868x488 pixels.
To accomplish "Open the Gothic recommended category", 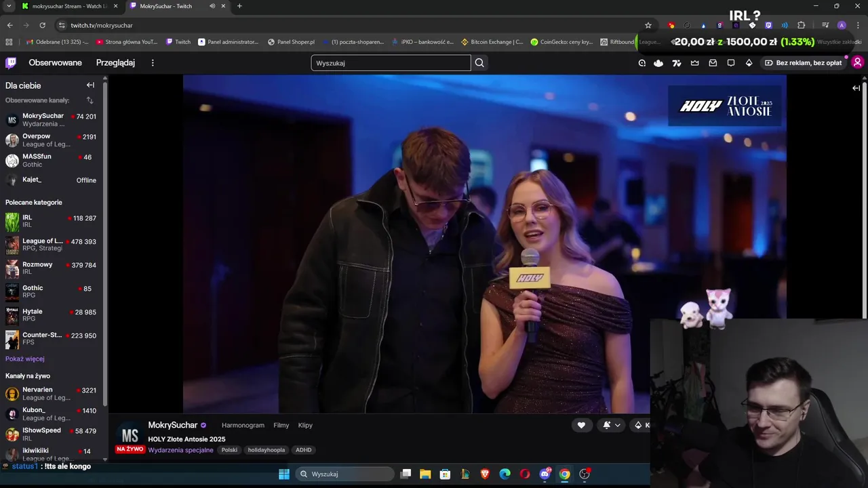I will 51,292.
